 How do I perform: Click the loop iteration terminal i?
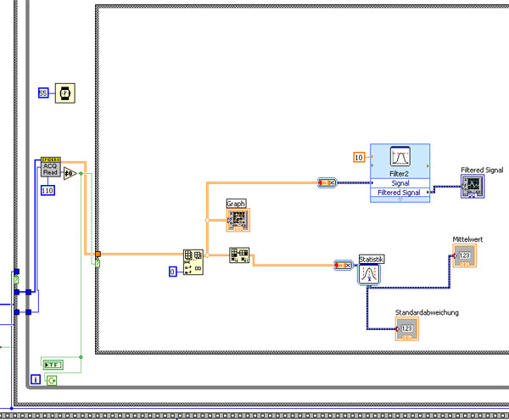(36, 379)
